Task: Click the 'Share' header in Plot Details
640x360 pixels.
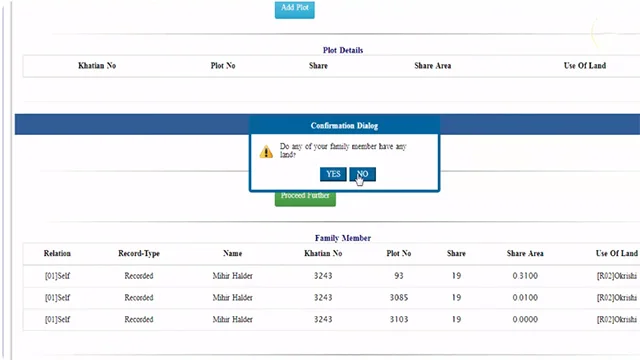Action: point(318,66)
